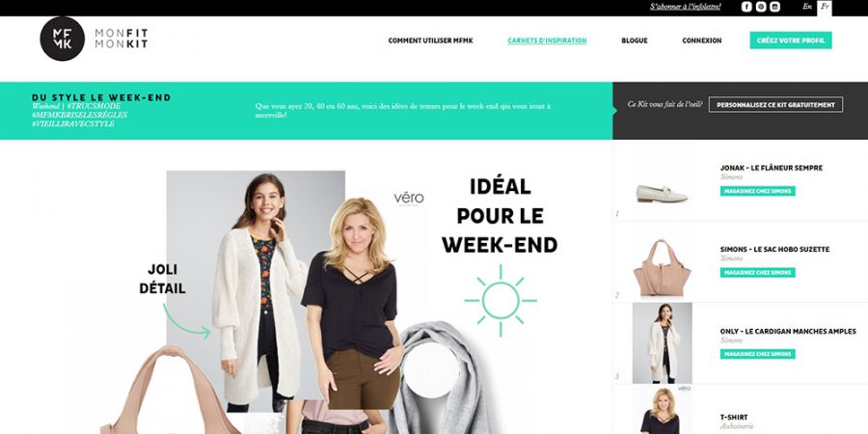Image resolution: width=868 pixels, height=434 pixels.
Task: Open the black T-shirt thumbnail
Action: pos(662,410)
